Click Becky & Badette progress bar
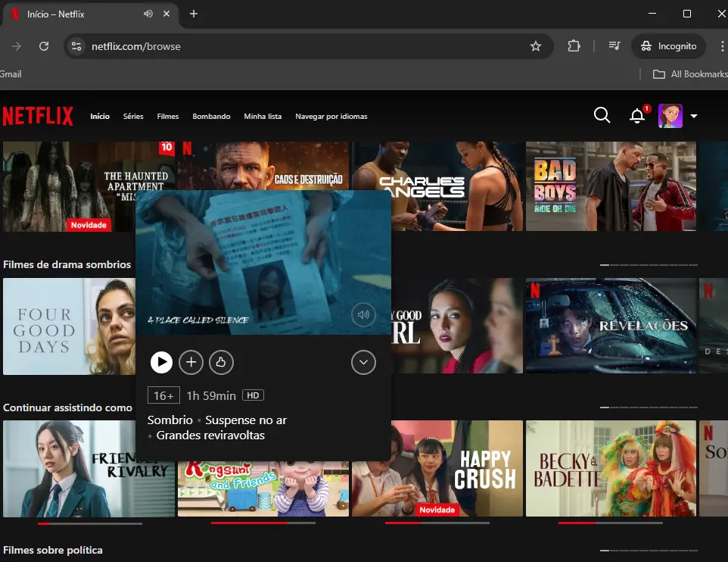Screen dimensions: 728x562 611,523
